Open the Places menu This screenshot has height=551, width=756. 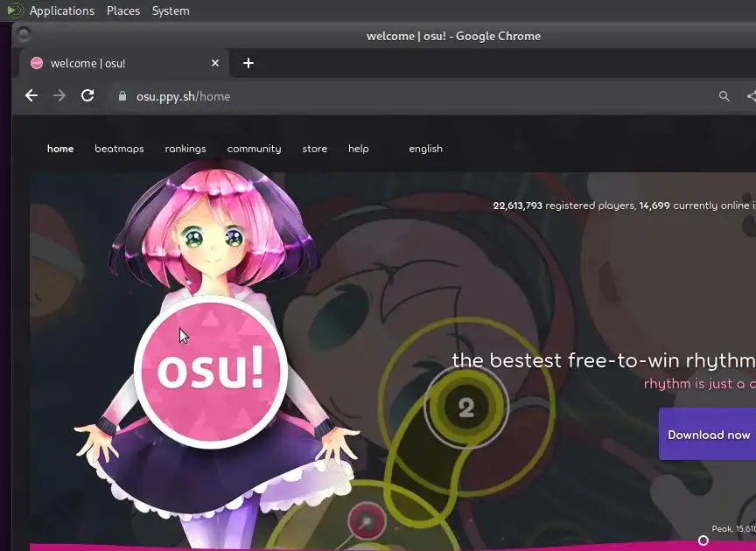point(123,10)
